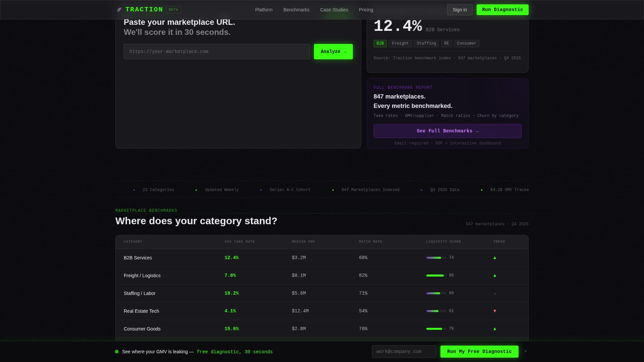Dismiss the bottom diagnostic banner
Screen dimensions: 644x362
pos(526,351)
